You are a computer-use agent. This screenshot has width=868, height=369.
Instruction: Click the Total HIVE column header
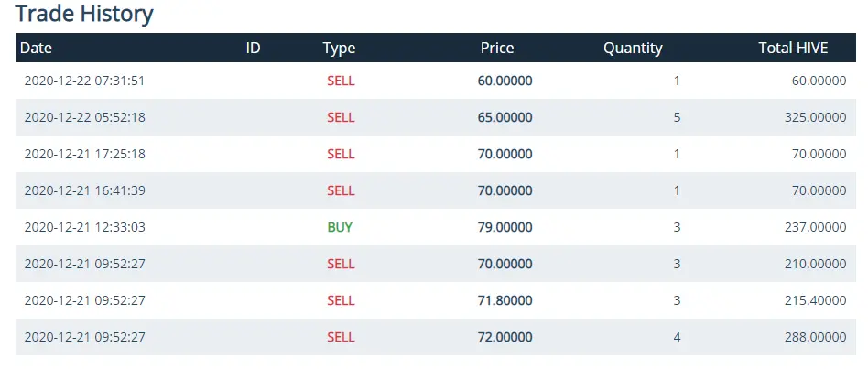pos(793,49)
